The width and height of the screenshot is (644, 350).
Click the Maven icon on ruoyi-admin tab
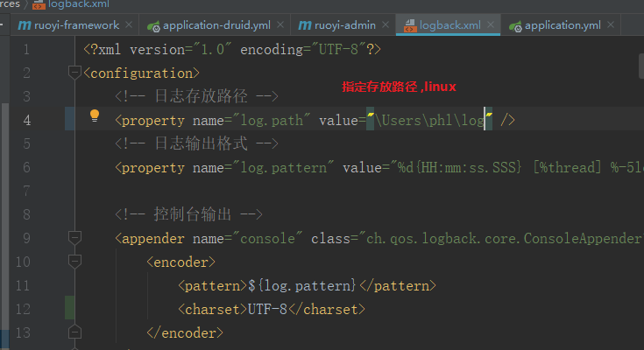pos(304,25)
